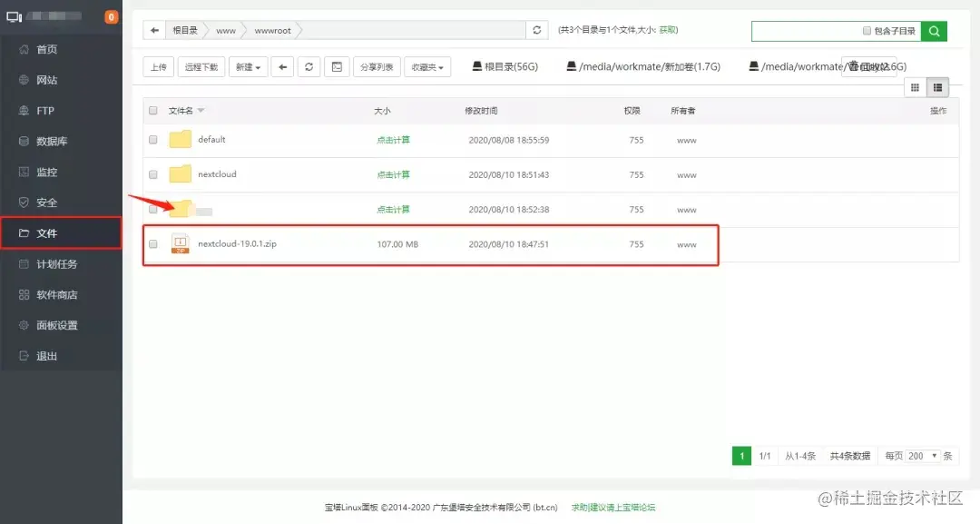Click the www breadcrumb segment
Image resolution: width=980 pixels, height=524 pixels.
click(x=226, y=30)
